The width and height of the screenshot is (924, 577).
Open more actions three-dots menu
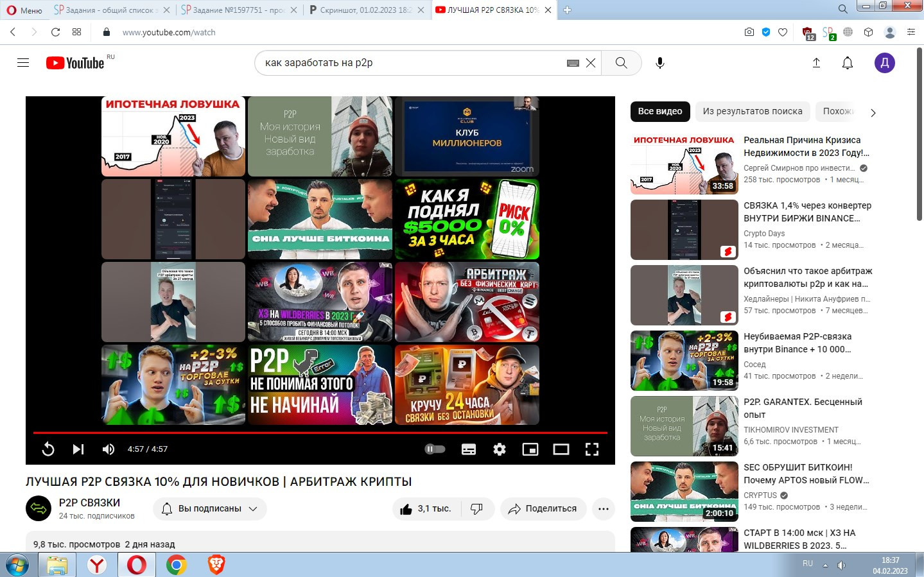coord(603,509)
